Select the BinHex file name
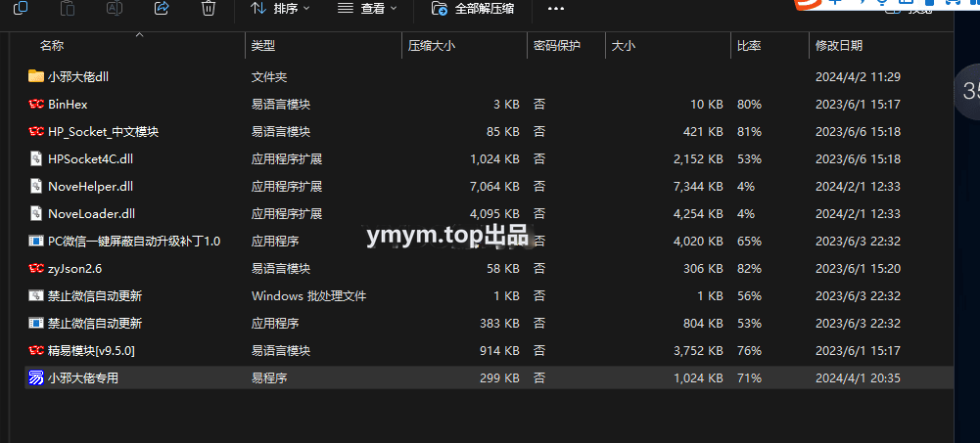This screenshot has height=443, width=980. 68,105
